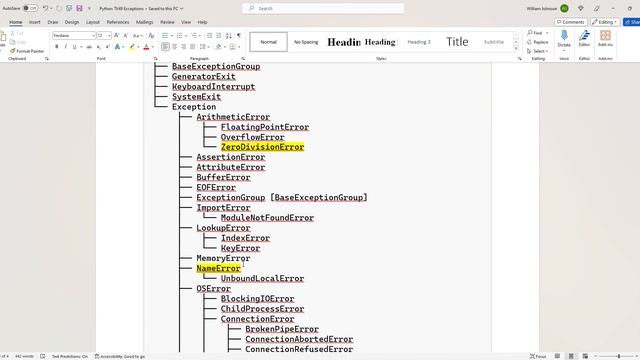Open the Select dropdown in Editing
This screenshot has width=640, height=360.
[538, 51]
